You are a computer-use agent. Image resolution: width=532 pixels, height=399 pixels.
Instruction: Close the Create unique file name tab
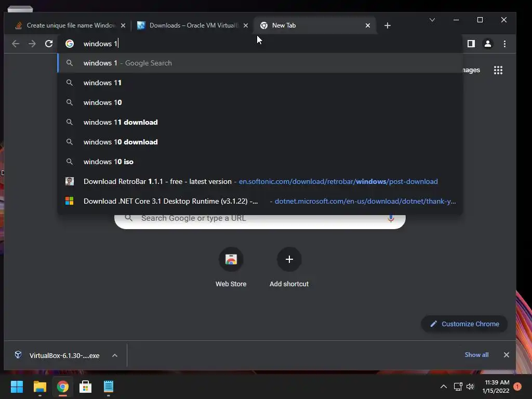click(x=123, y=25)
